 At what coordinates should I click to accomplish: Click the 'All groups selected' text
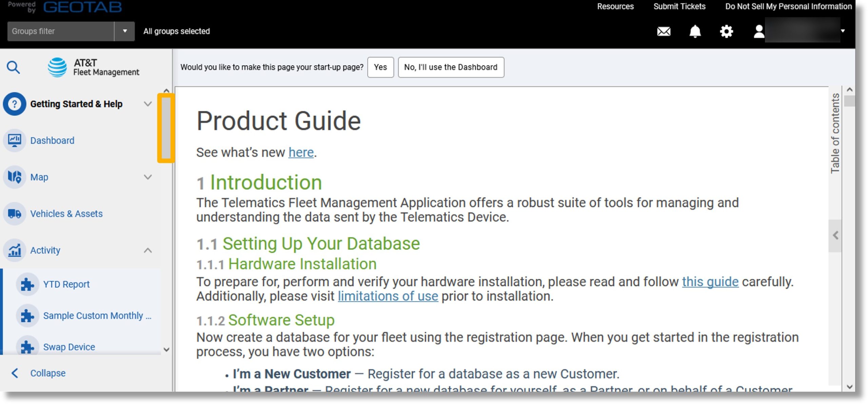coord(176,31)
